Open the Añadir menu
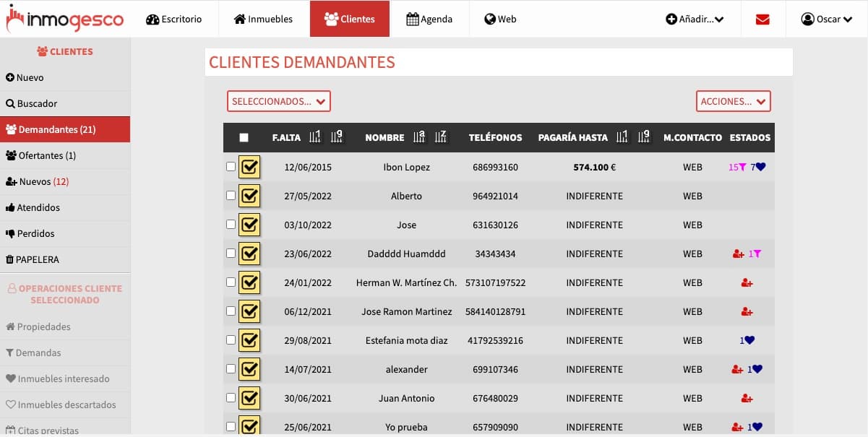This screenshot has height=437, width=868. coord(694,20)
